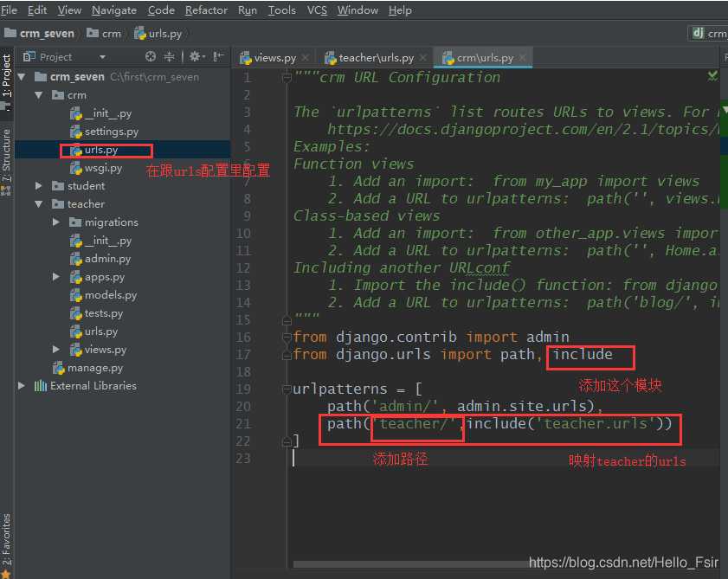Close the crm\urls.py tab
This screenshot has width=728, height=579.
click(x=522, y=58)
